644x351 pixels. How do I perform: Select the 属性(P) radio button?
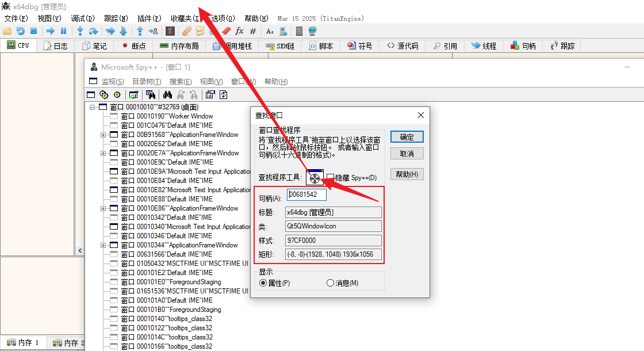pos(263,283)
